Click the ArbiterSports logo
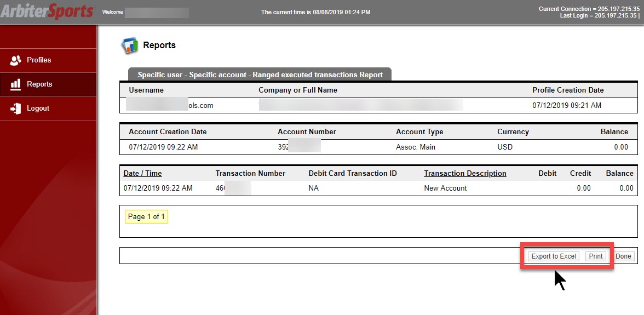The image size is (644, 315). [47, 12]
